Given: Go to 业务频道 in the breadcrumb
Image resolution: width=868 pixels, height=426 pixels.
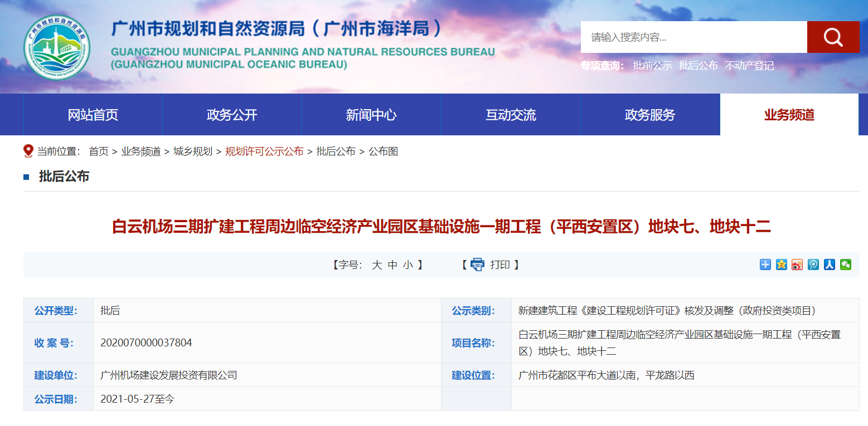Looking at the screenshot, I should (x=141, y=151).
